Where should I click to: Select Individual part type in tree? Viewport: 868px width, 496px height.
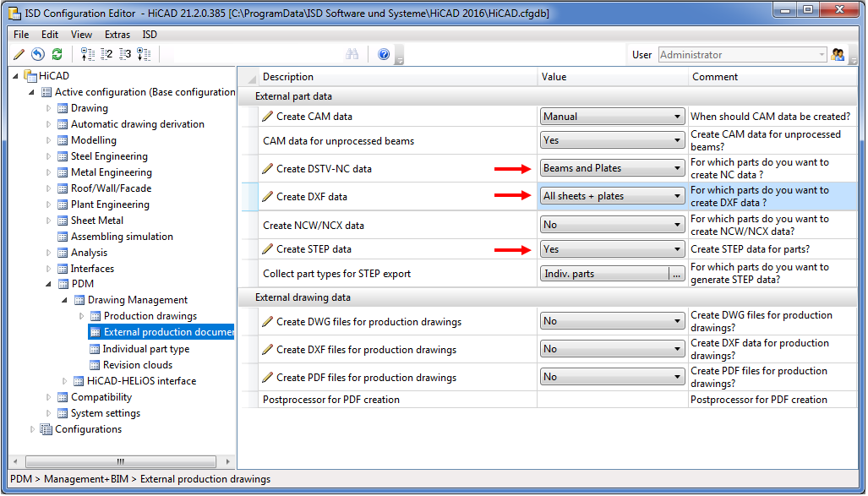point(145,349)
